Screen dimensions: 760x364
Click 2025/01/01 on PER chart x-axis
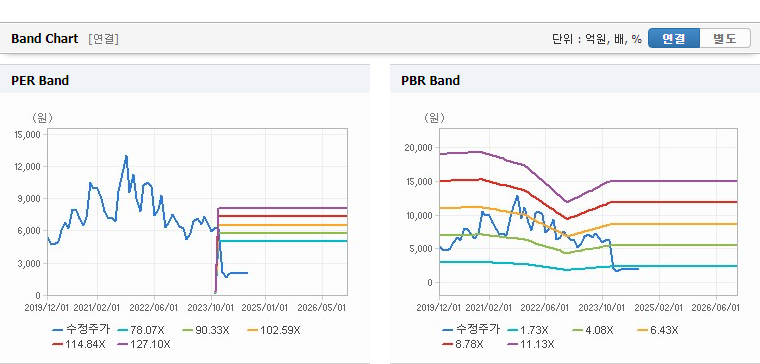click(x=265, y=308)
